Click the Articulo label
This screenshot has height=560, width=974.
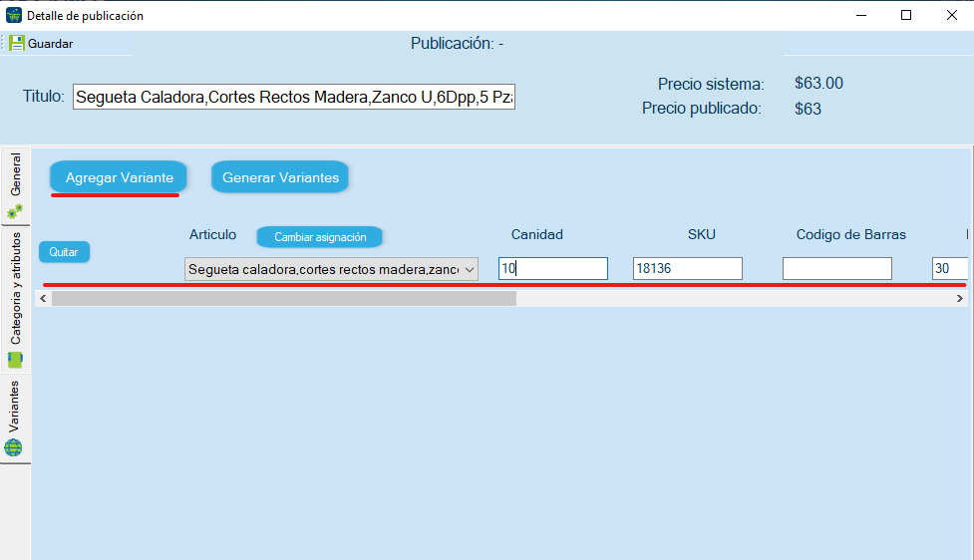[x=212, y=235]
